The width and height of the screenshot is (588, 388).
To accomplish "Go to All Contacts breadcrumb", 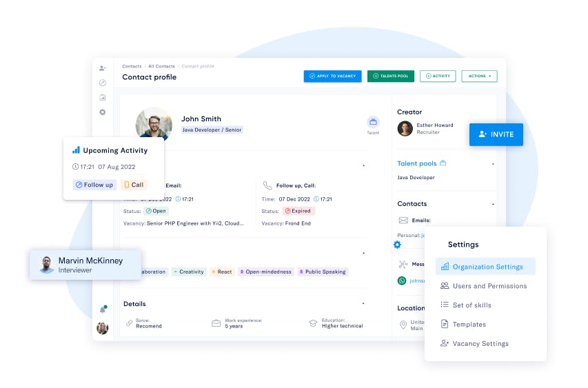I will pyautogui.click(x=161, y=66).
